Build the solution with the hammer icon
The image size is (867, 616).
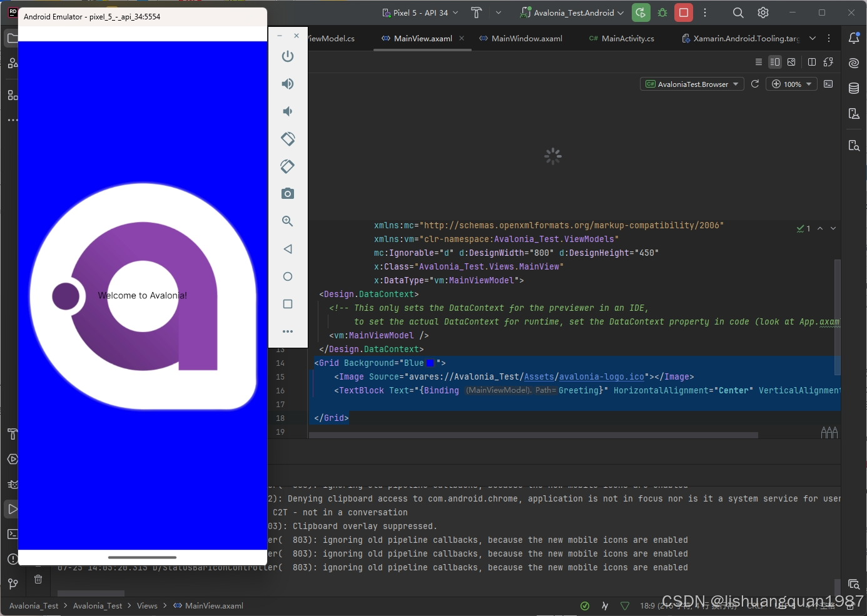(x=477, y=13)
